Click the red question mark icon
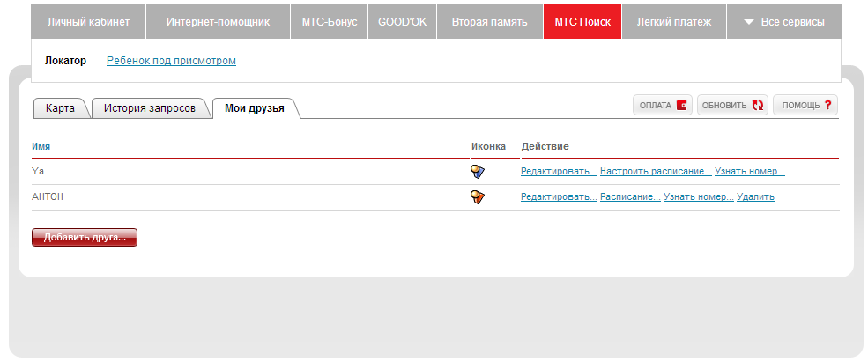 point(828,105)
